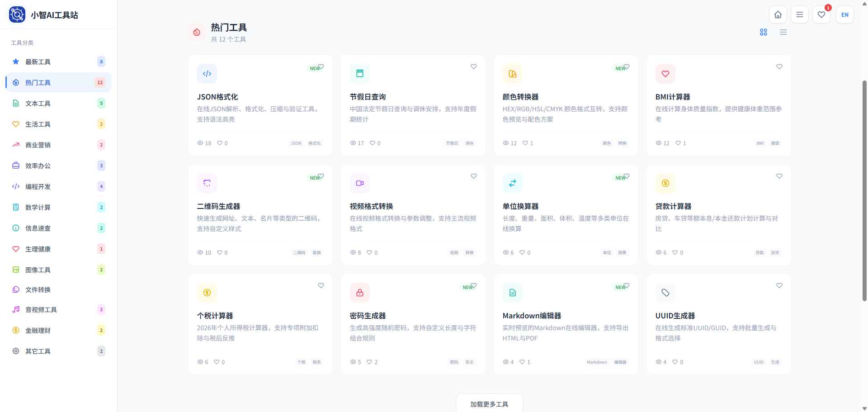The image size is (868, 412).
Task: Favorite the JSON格式化 tool card
Action: tap(321, 66)
